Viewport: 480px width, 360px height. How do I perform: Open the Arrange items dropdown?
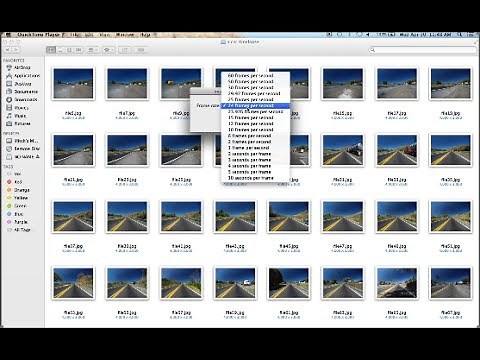pyautogui.click(x=92, y=50)
